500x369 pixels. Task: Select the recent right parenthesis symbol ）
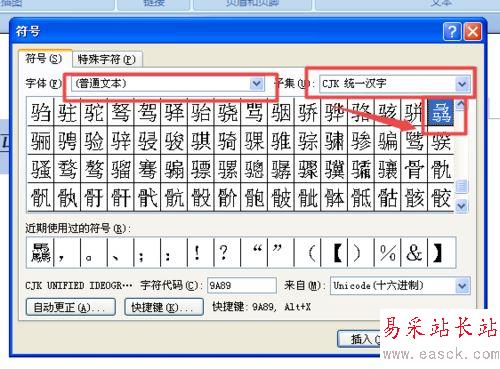360,252
